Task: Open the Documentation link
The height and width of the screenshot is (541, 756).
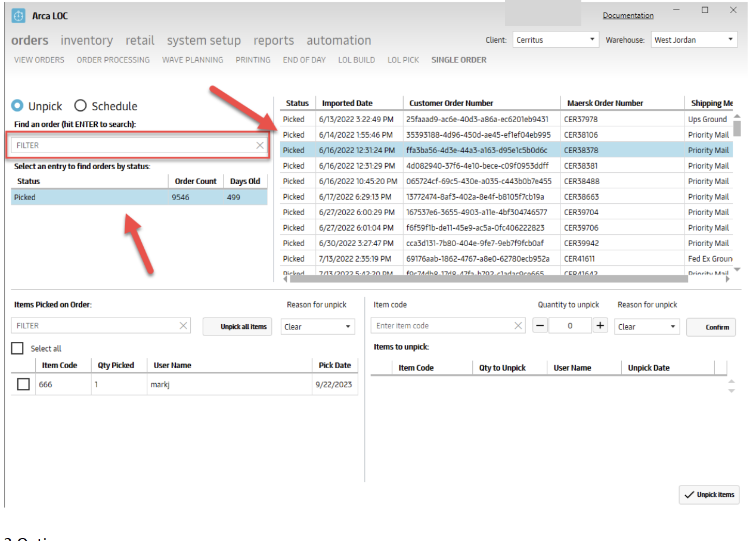Action: (x=628, y=15)
